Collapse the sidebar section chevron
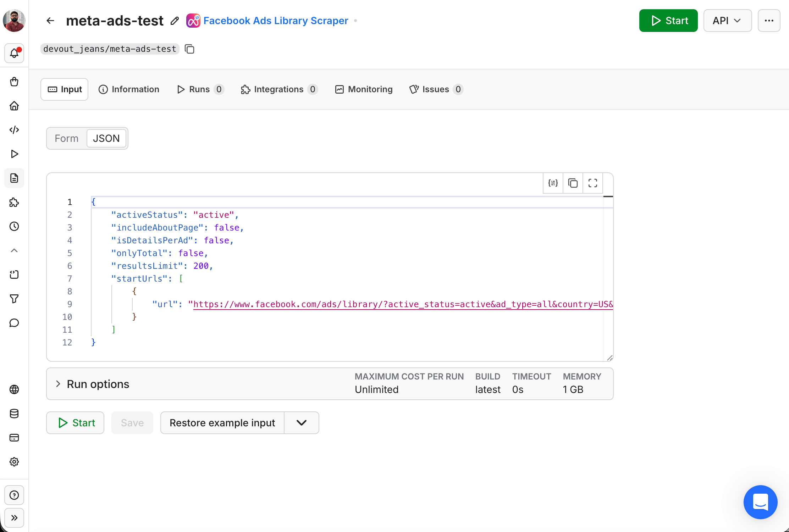Screen dimensions: 789x532 click(x=14, y=250)
